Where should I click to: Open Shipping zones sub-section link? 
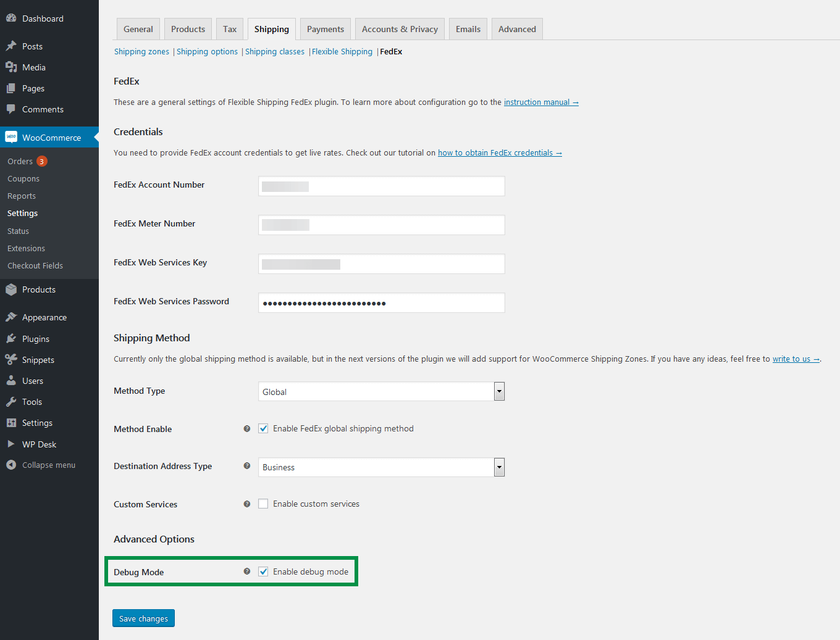[x=141, y=51]
